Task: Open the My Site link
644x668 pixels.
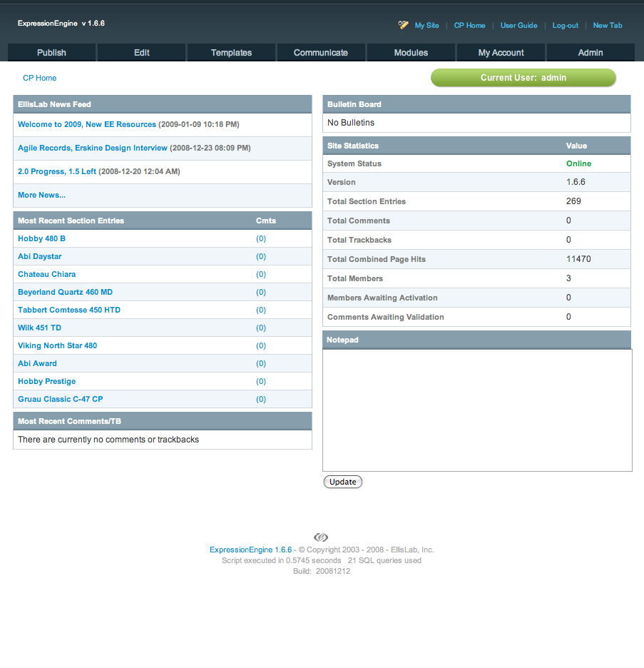Action: (426, 25)
